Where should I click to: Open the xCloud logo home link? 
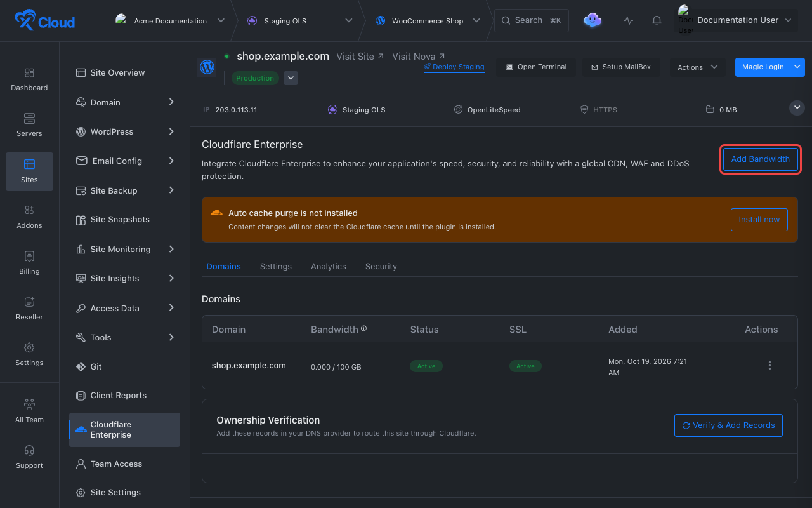point(44,21)
